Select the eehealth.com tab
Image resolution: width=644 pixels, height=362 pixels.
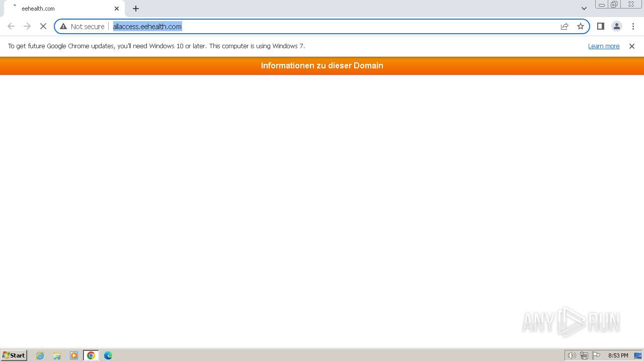click(x=64, y=9)
